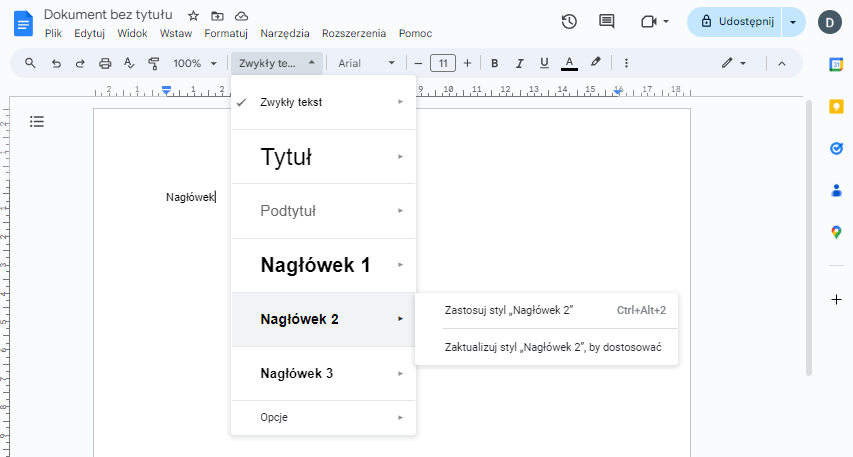Viewport: 853px width, 457px height.
Task: Open Google Keep in side panel
Action: click(836, 106)
